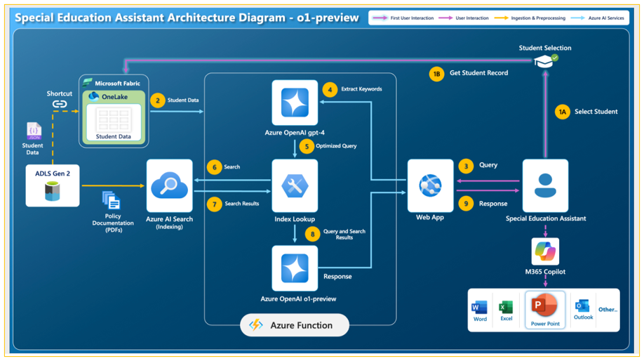Image resolution: width=644 pixels, height=361 pixels.
Task: Click the yellow step 1B circle
Action: tap(436, 74)
